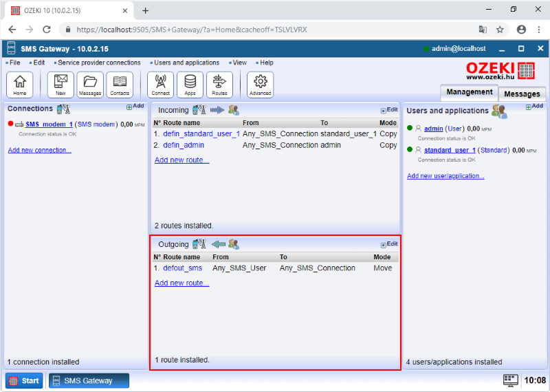The height and width of the screenshot is (392, 550).
Task: Click the "4 users/applications installed" text
Action: point(454,362)
